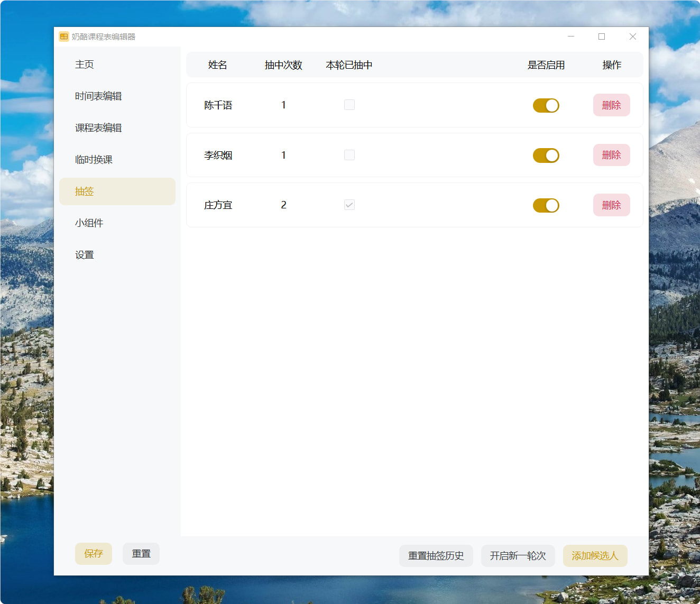Click the 姓名 column header

218,65
